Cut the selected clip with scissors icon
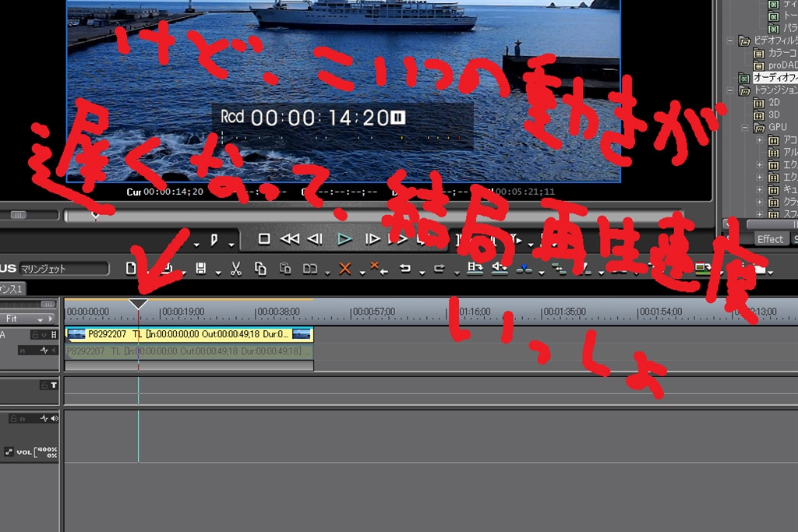The width and height of the screenshot is (798, 532). point(235,269)
